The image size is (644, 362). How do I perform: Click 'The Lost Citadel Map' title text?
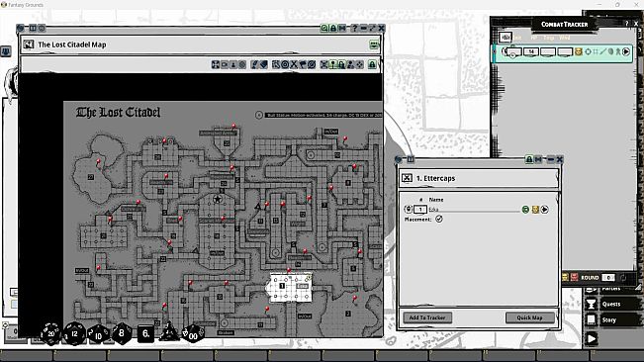72,45
